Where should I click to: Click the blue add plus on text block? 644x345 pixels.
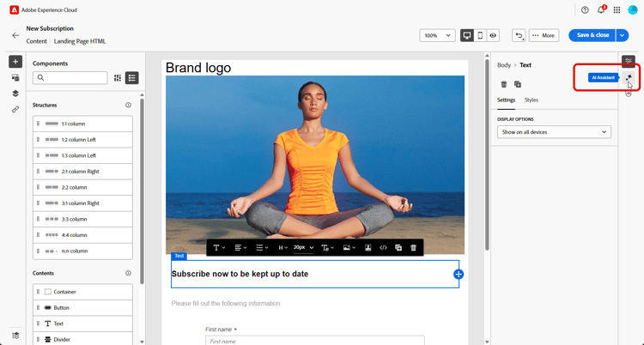(x=459, y=274)
